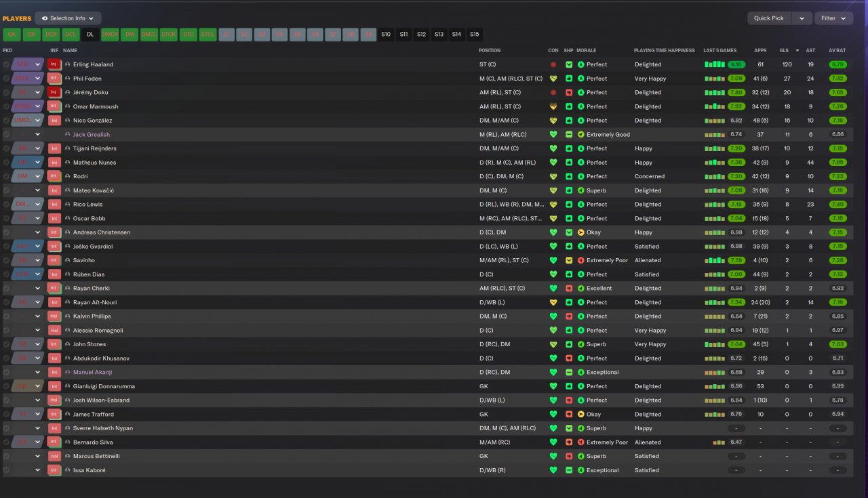Toggle the pick checkbox for Phil Foden
Screen dimensions: 868x498
click(6, 79)
